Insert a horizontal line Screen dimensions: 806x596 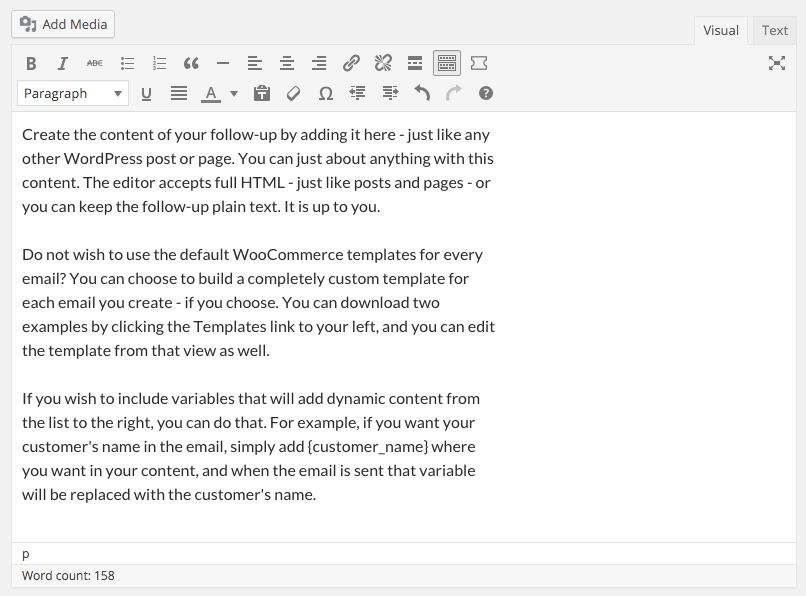tap(223, 62)
